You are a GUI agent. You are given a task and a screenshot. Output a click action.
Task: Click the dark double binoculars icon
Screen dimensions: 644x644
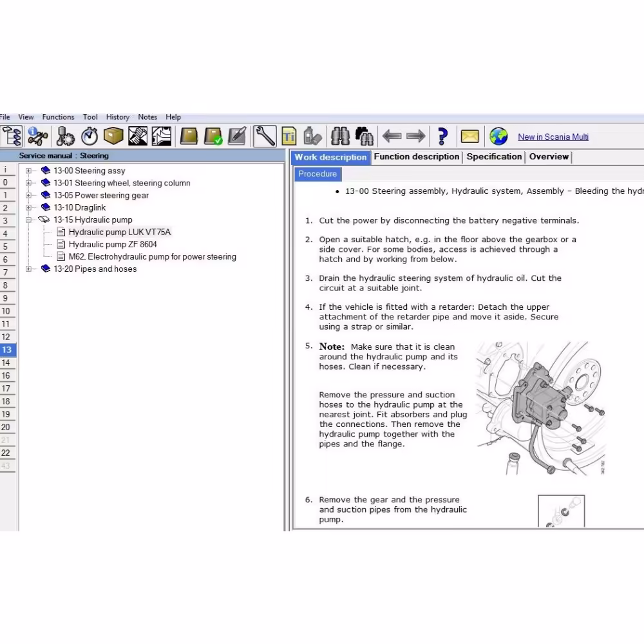click(365, 137)
